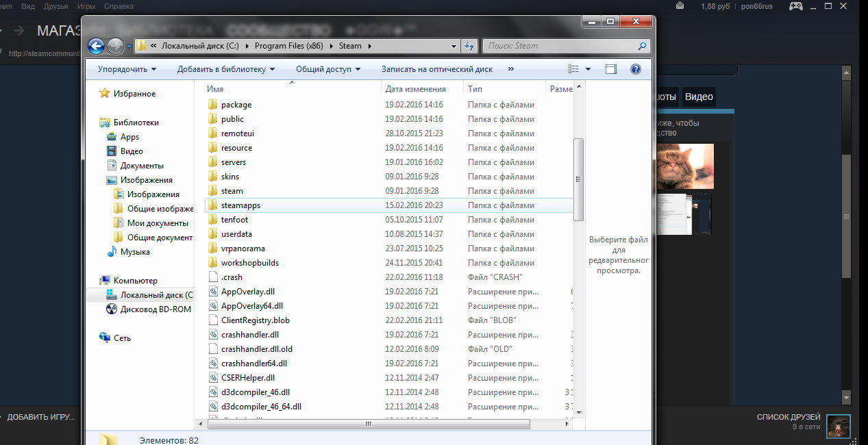Screen dimensions: 868x445
Task: Select the servers folder icon
Action: pyautogui.click(x=212, y=162)
